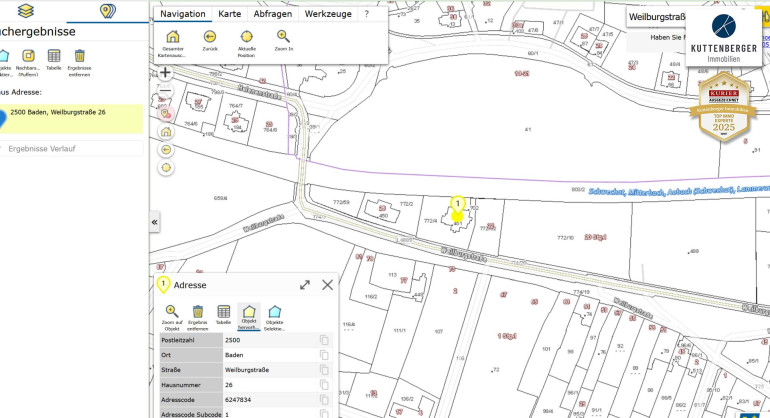Viewport: 770px width, 418px height.
Task: Click Nachbarschaft (Puffern) icon in results panel
Action: [x=28, y=55]
